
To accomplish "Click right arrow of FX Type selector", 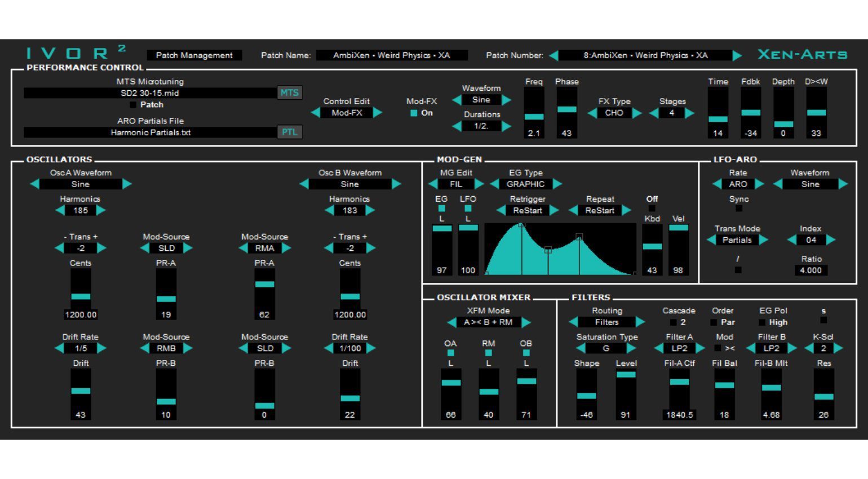I will click(636, 113).
